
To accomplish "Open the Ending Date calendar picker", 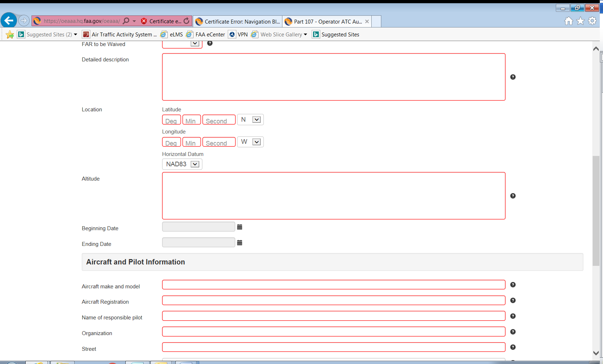I will (240, 243).
